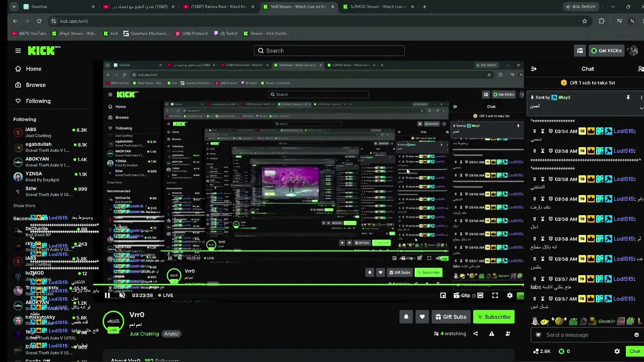Toggle fullscreen on the video player
The image size is (644, 362).
pyautogui.click(x=495, y=296)
